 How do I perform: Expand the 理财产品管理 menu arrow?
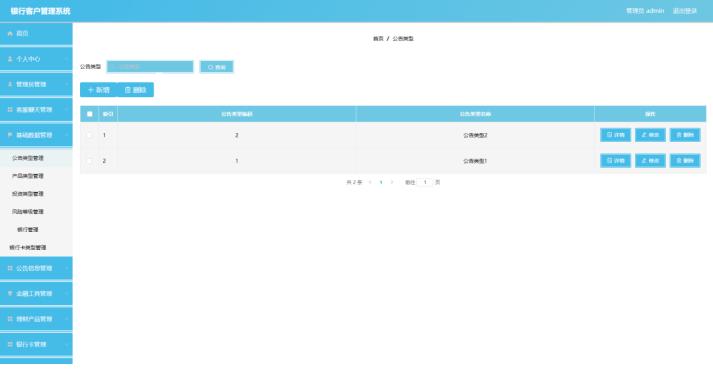pyautogui.click(x=66, y=319)
